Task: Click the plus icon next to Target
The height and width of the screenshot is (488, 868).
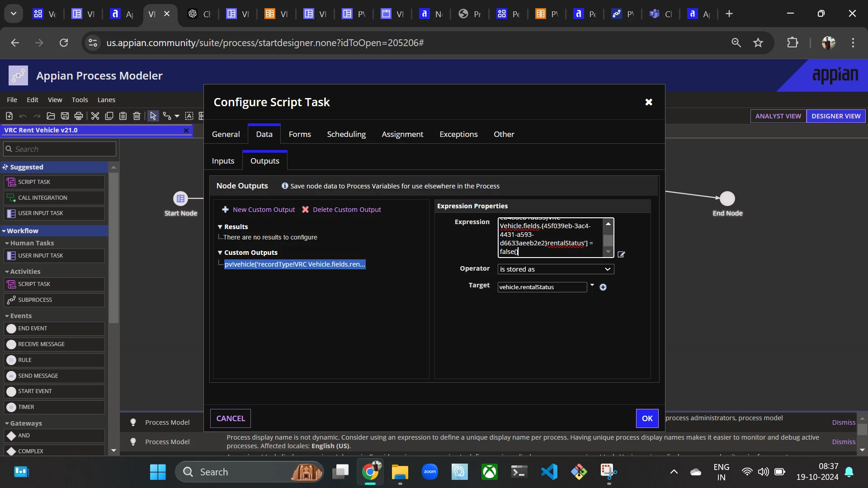Action: tap(603, 287)
